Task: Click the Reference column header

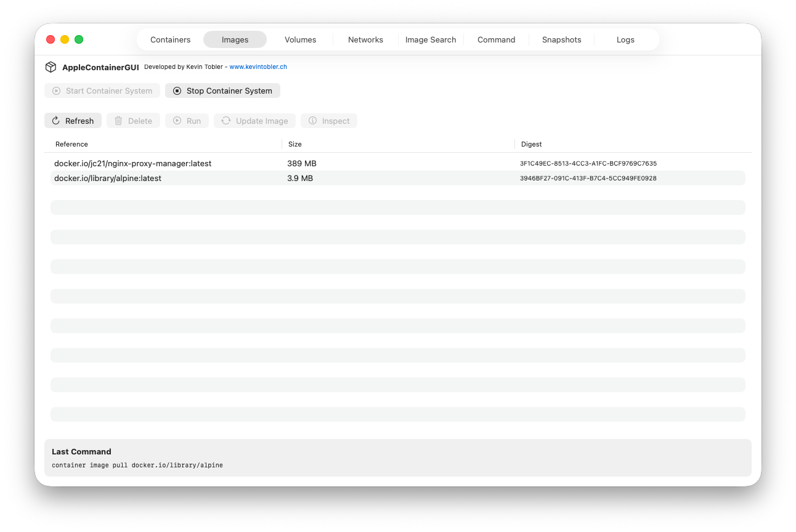Action: pos(71,144)
